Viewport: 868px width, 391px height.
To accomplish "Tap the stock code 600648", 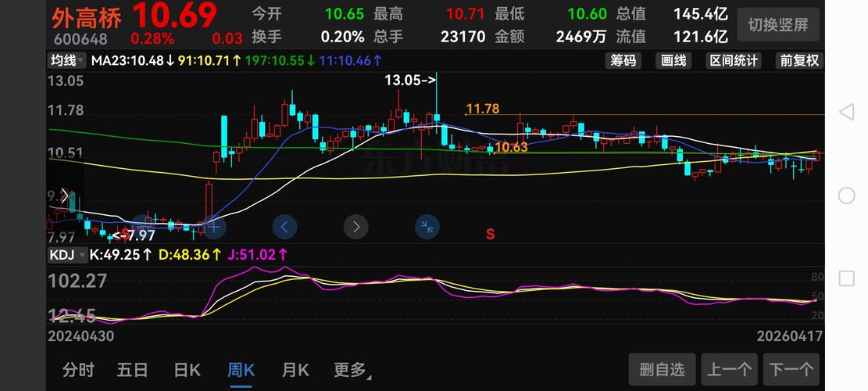I will [80, 39].
